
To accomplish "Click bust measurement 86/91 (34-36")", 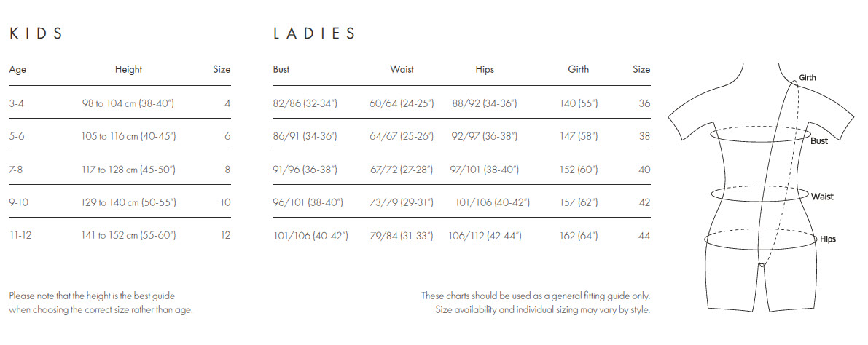I will click(x=305, y=137).
